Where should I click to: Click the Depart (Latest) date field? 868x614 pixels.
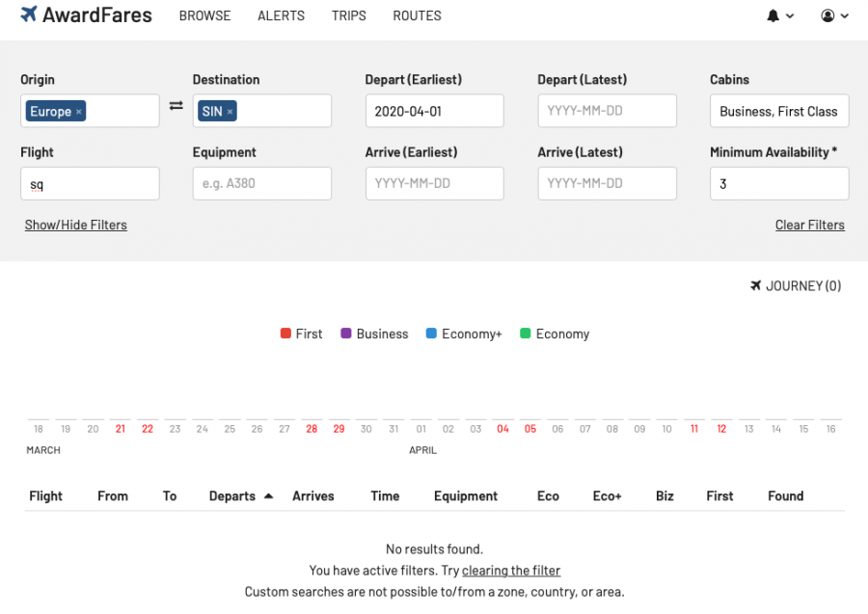point(607,111)
